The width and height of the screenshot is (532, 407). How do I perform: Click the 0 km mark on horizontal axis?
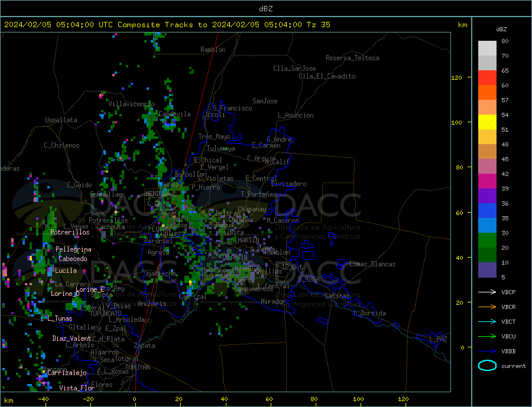(x=134, y=399)
